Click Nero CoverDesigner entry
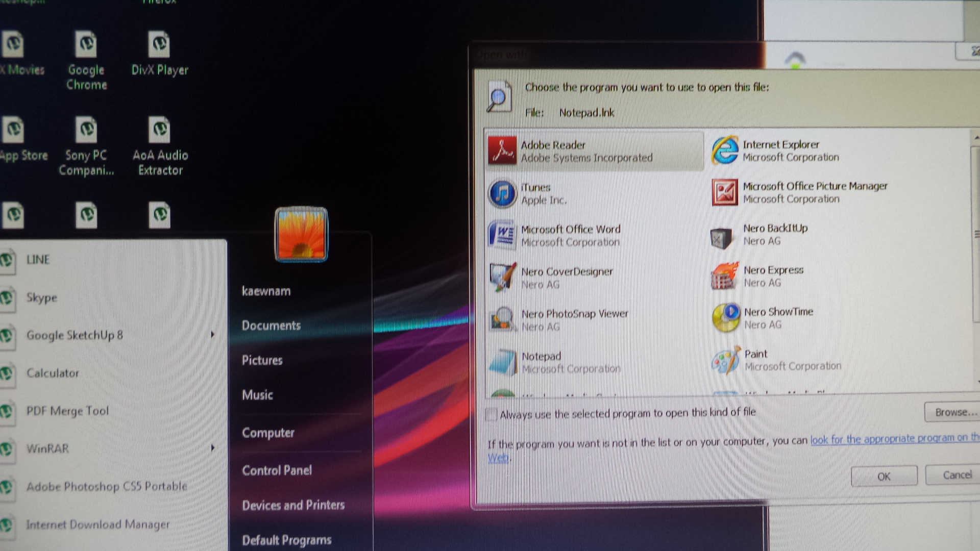This screenshot has width=980, height=551. click(x=567, y=272)
